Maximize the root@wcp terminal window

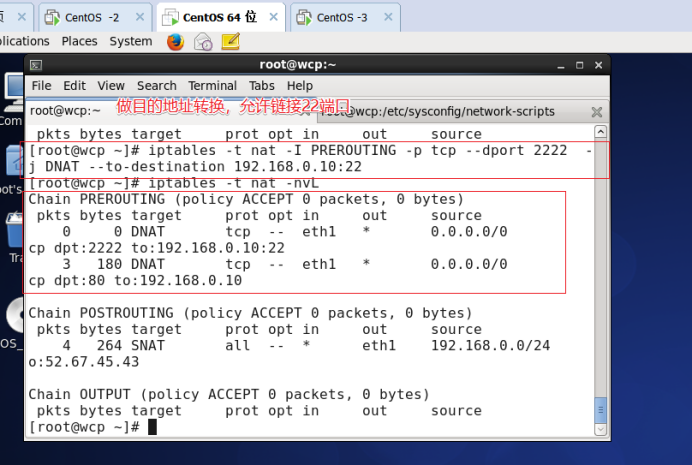pos(579,65)
